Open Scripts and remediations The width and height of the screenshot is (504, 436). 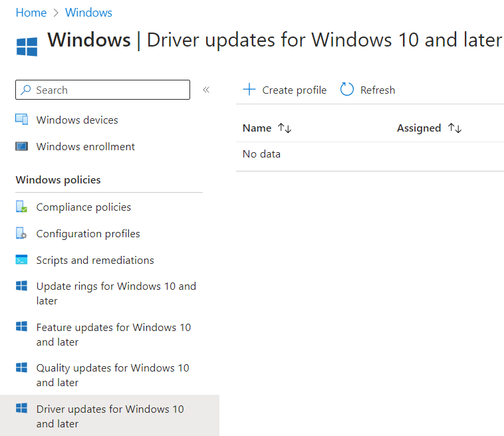point(95,261)
